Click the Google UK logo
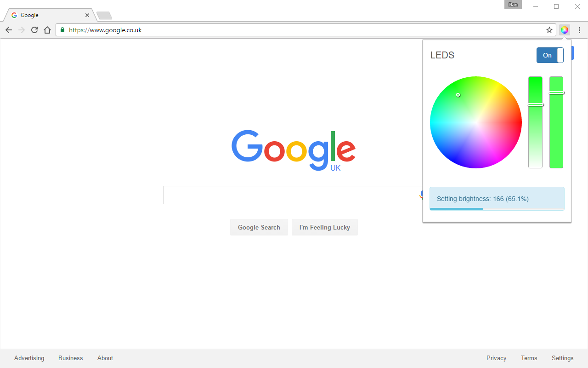 tap(294, 150)
